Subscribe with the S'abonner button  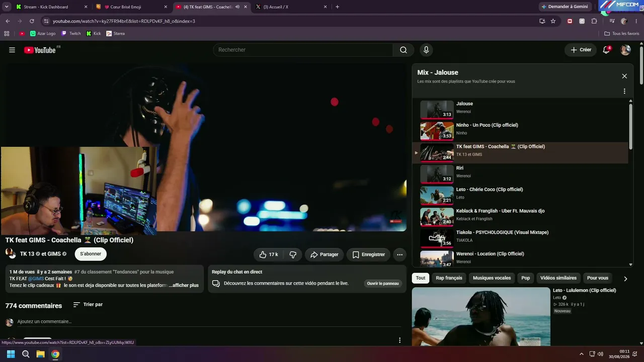coord(91,254)
